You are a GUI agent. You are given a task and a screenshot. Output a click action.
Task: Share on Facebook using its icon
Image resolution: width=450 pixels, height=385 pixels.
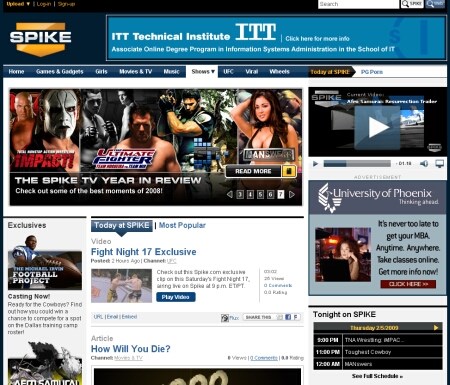[x=288, y=317]
